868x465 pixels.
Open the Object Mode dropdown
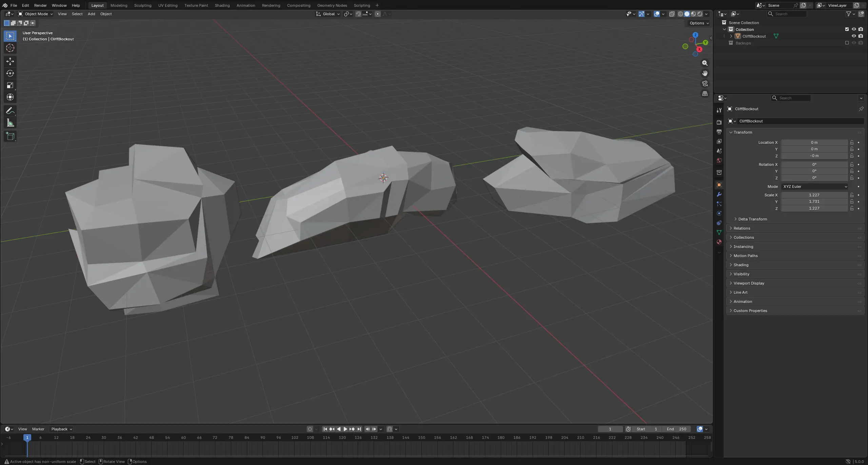click(x=36, y=14)
